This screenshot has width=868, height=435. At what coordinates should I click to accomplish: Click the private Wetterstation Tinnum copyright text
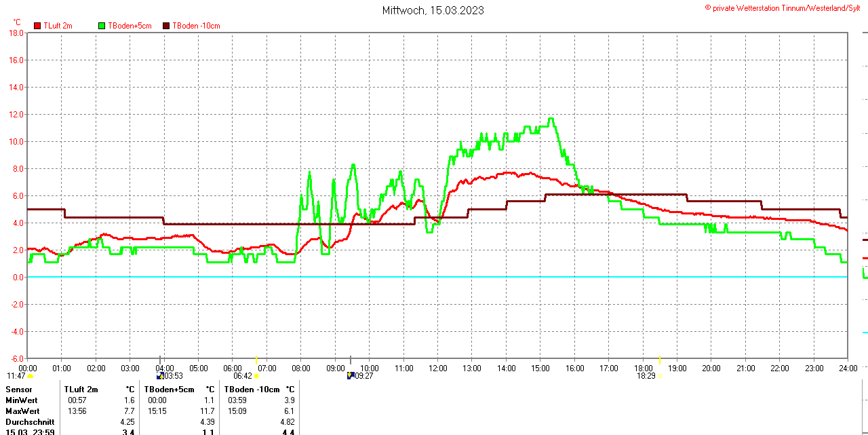pyautogui.click(x=785, y=7)
